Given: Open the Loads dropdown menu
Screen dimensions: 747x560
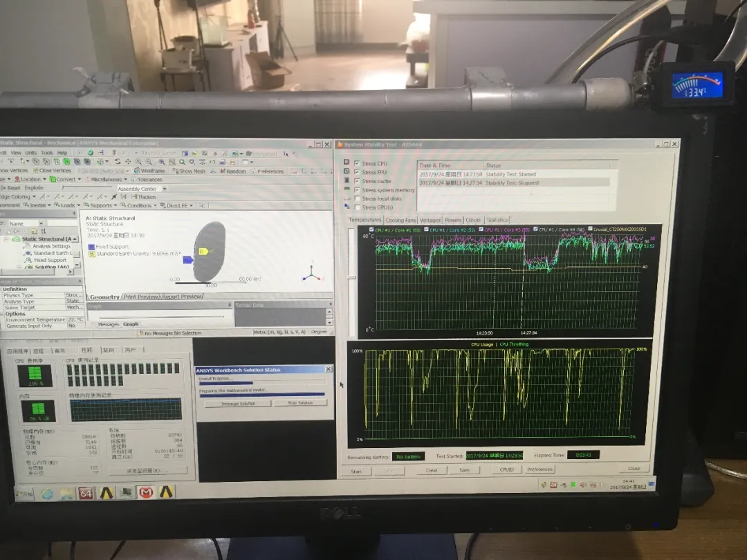Looking at the screenshot, I should [x=66, y=205].
